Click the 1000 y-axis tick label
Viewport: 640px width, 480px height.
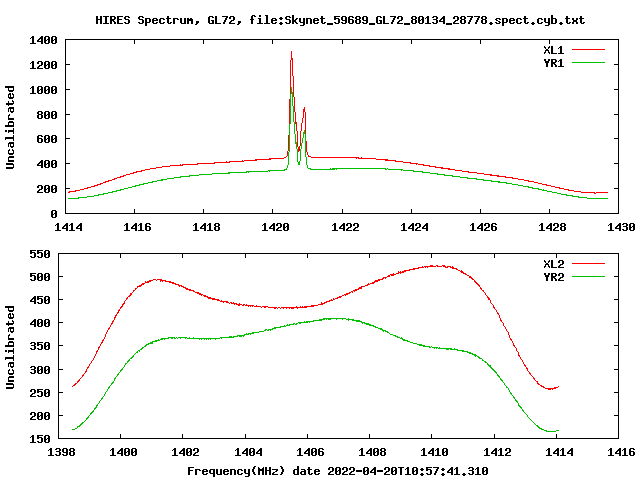(43, 90)
